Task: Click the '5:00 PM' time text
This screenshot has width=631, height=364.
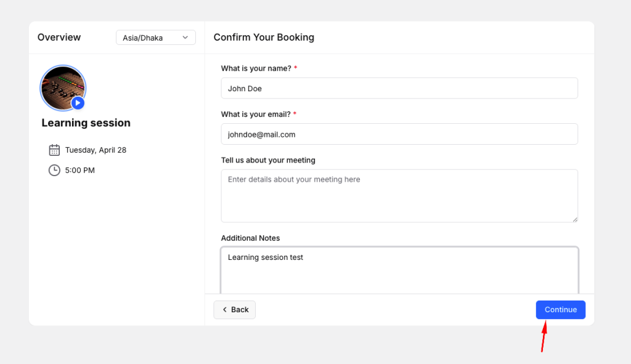Action: 80,170
